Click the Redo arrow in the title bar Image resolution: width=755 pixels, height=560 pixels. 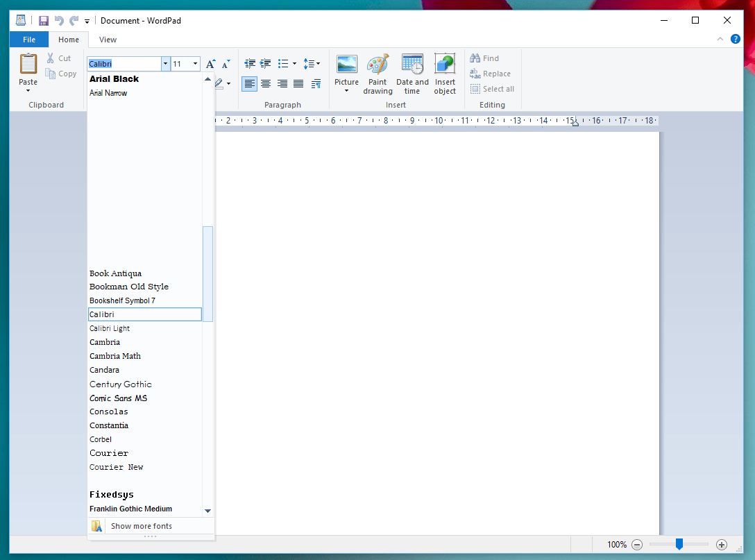(74, 21)
